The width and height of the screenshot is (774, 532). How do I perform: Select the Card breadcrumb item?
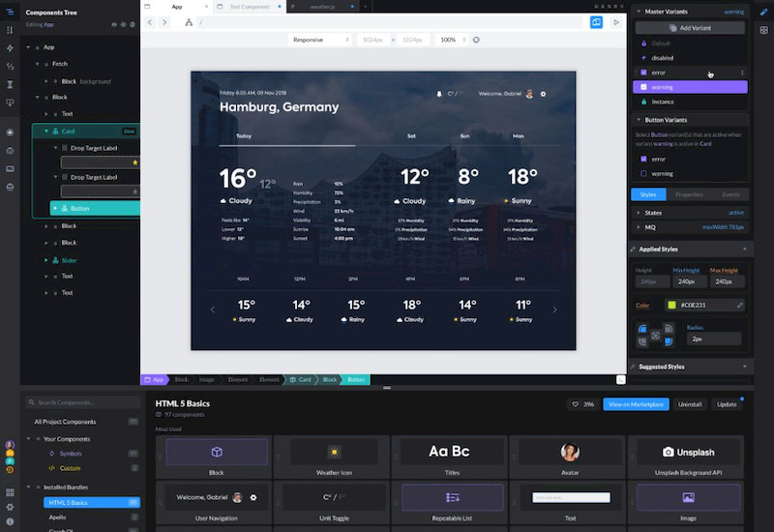(301, 379)
